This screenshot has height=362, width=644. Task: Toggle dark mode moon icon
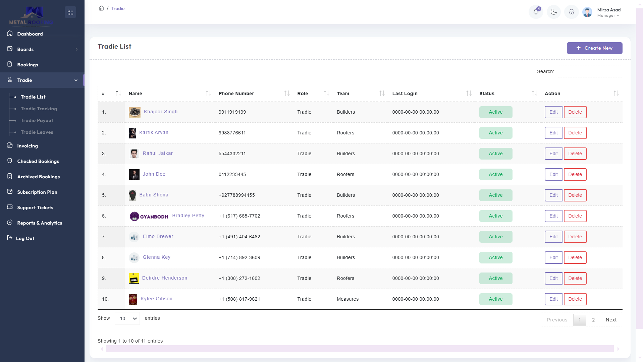click(x=554, y=12)
